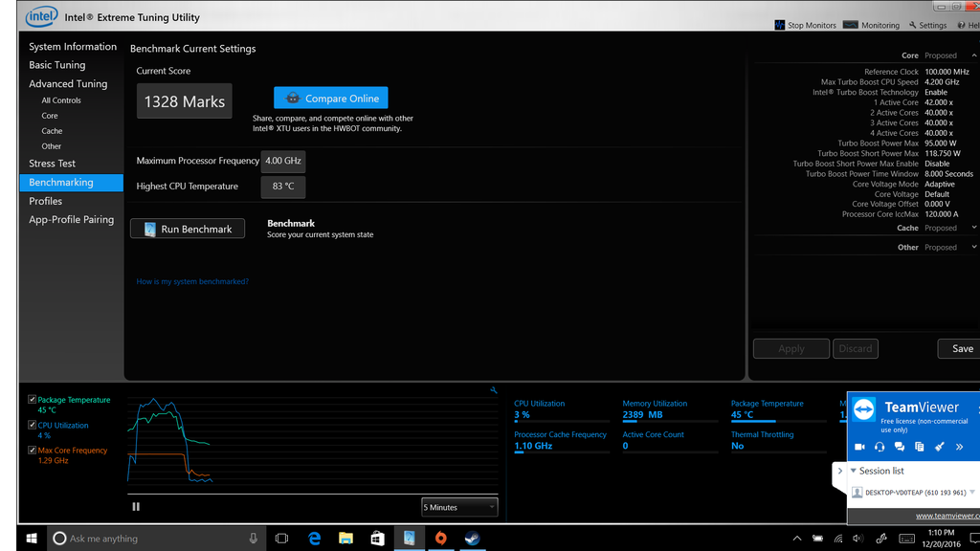The width and height of the screenshot is (980, 551).
Task: Select the Core tuning sub-item
Action: pyautogui.click(x=50, y=116)
